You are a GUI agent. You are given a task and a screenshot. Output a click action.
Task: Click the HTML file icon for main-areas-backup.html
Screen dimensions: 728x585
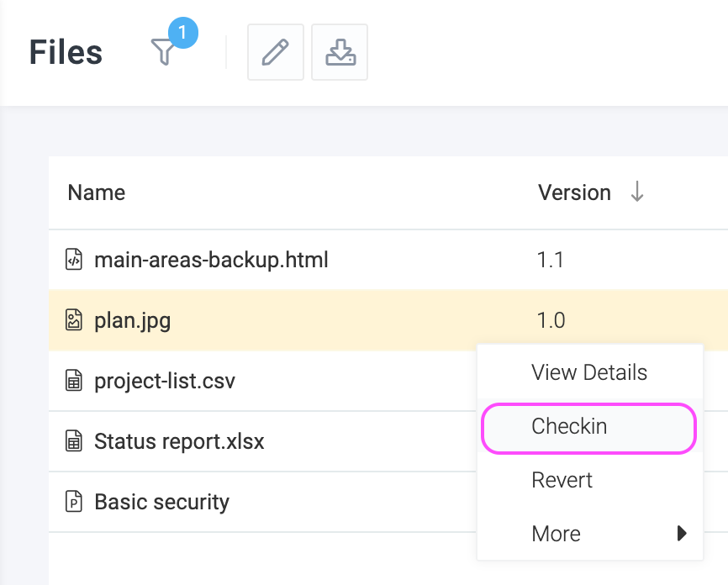click(x=73, y=260)
